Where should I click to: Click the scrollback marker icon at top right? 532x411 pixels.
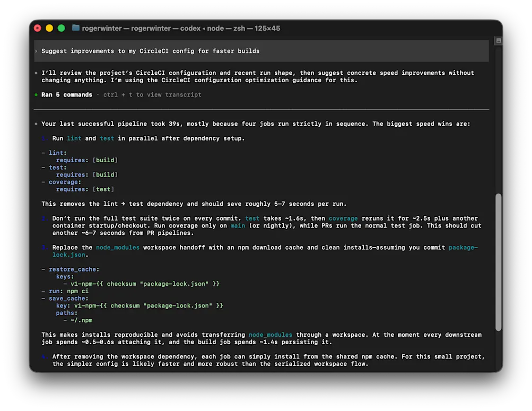[x=499, y=41]
